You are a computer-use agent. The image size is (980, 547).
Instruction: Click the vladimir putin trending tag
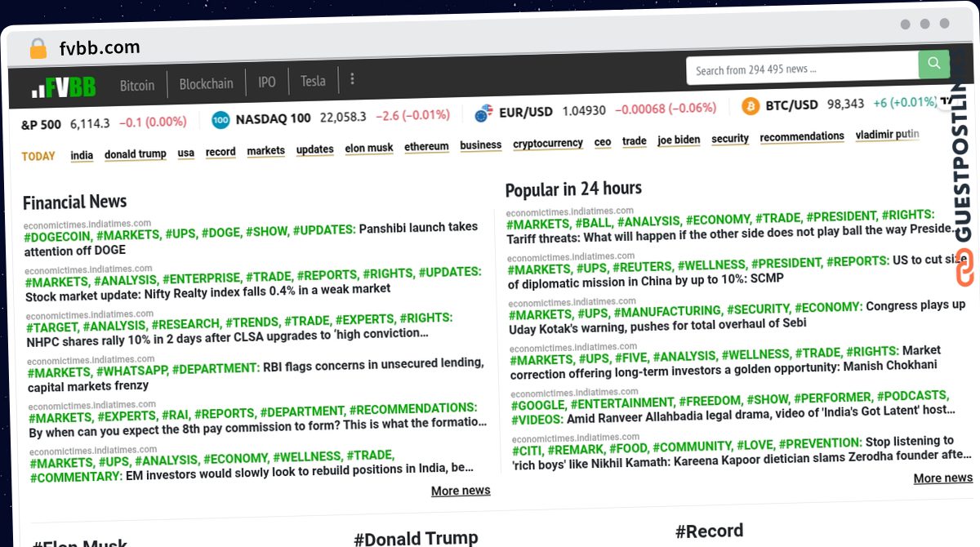[888, 134]
